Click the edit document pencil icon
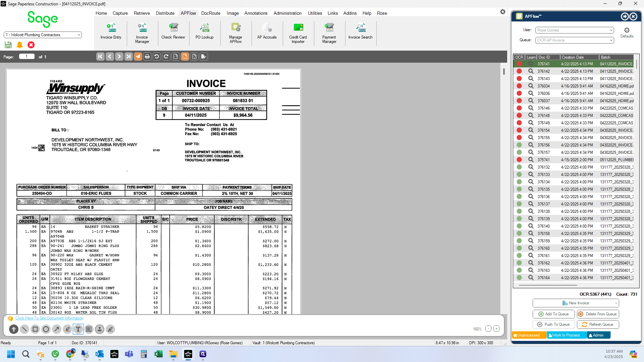Viewport: 644px width, 362px height. (204, 57)
